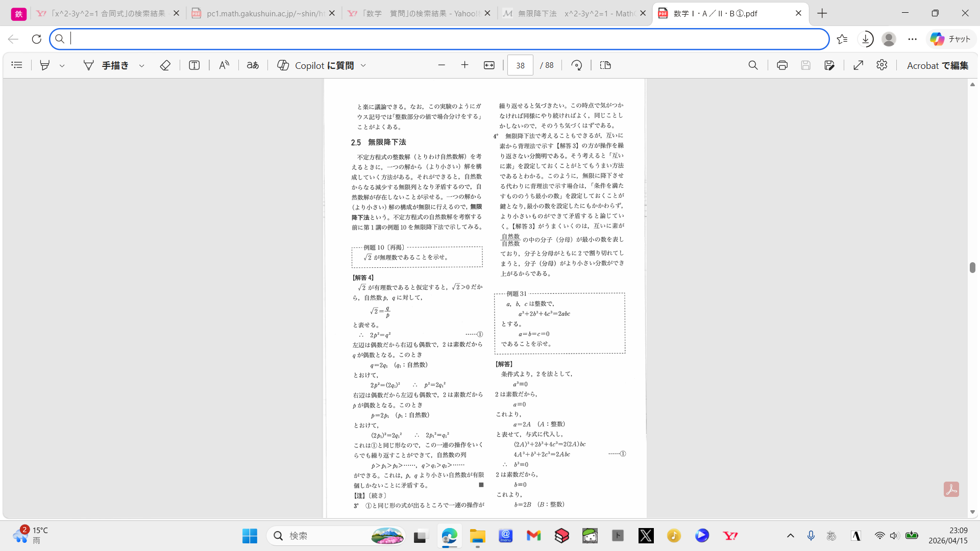Open the document table of contents panel
980x551 pixels.
[16, 65]
